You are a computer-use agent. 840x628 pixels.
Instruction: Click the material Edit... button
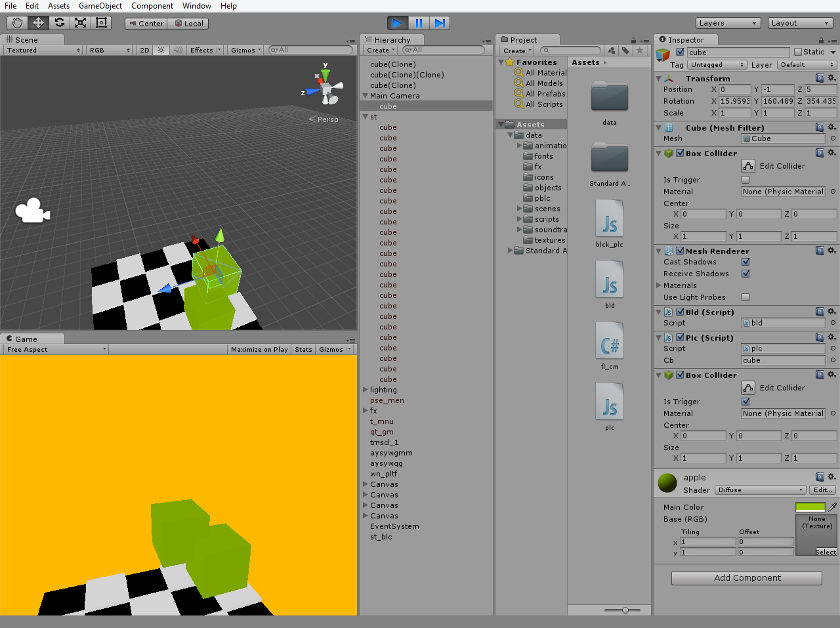pyautogui.click(x=823, y=490)
